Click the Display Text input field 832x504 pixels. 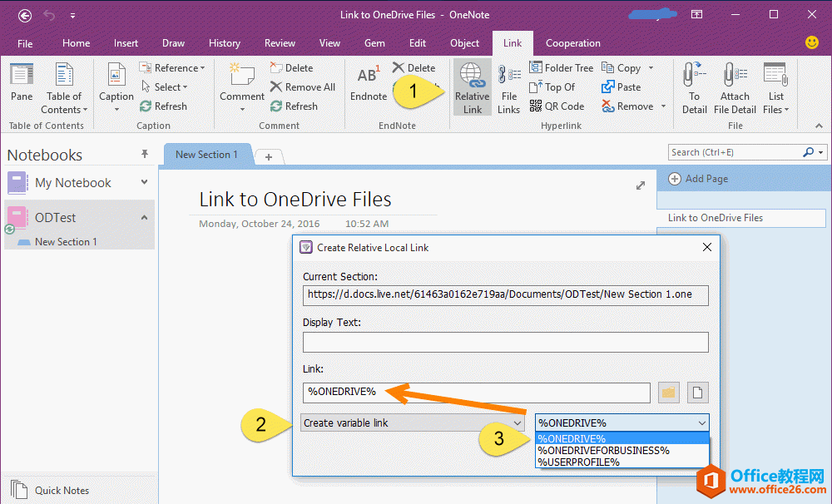click(505, 342)
